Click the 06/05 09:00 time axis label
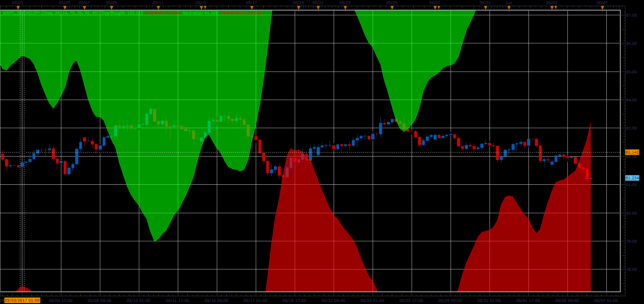Screen dimensions: 644x304 pyautogui.click(x=567, y=301)
